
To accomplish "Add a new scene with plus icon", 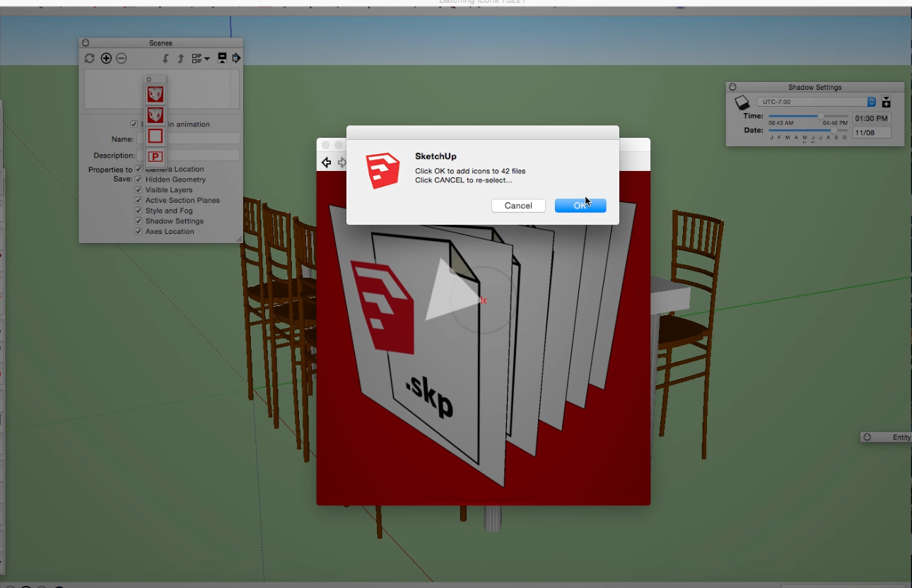I will pyautogui.click(x=106, y=59).
